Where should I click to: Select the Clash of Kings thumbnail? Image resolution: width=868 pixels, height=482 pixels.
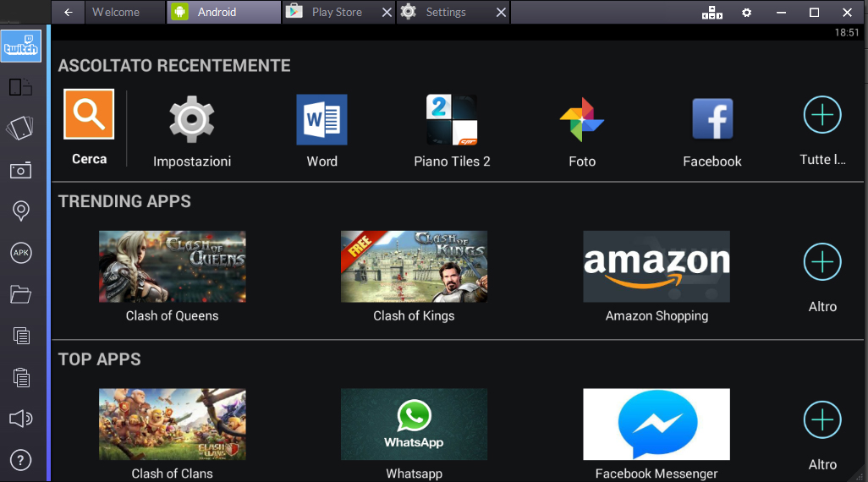click(x=414, y=266)
